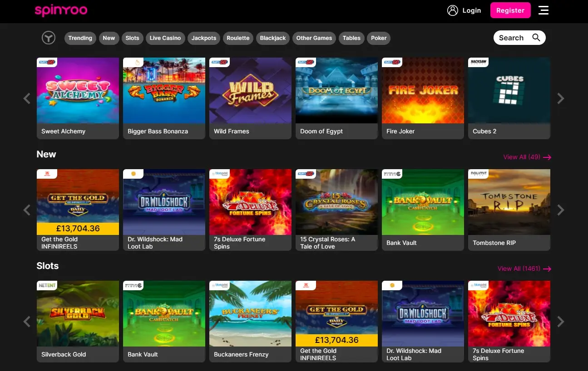Screen dimensions: 588x371
Task: Click the round Spinyoo lobby icon
Action: 49,38
